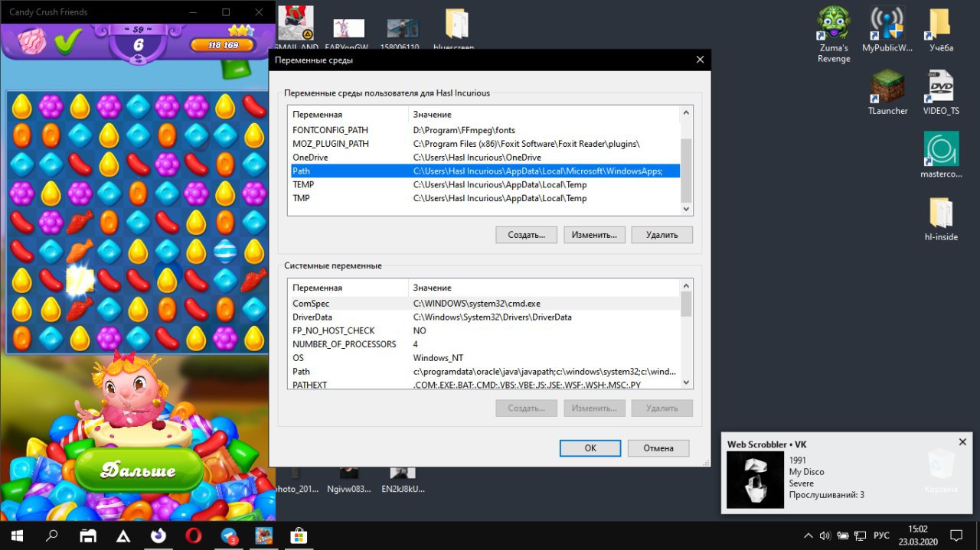Open Task View on the taskbar
Screen dimensions: 980x550
pyautogui.click(x=89, y=535)
